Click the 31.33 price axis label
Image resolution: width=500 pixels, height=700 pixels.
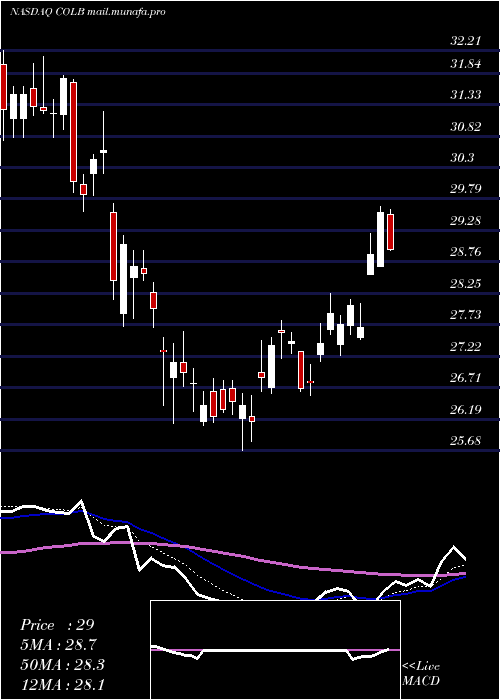click(x=466, y=95)
